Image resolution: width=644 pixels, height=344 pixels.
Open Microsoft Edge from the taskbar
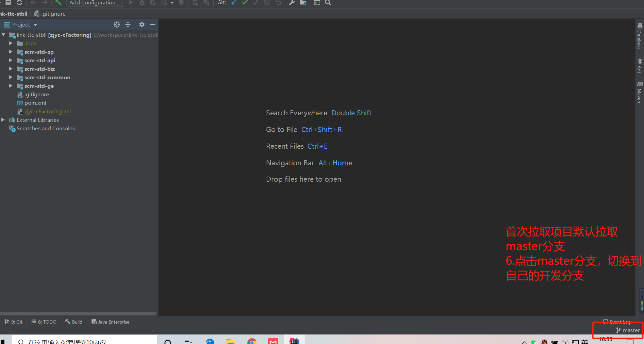tap(210, 341)
